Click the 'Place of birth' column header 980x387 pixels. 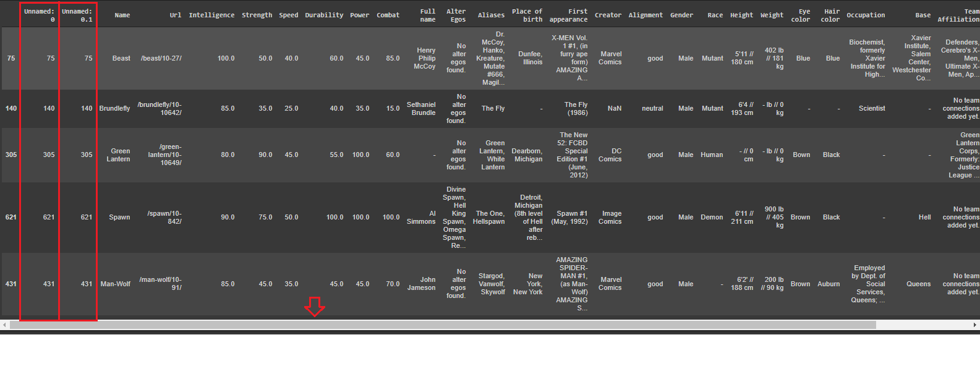[527, 15]
